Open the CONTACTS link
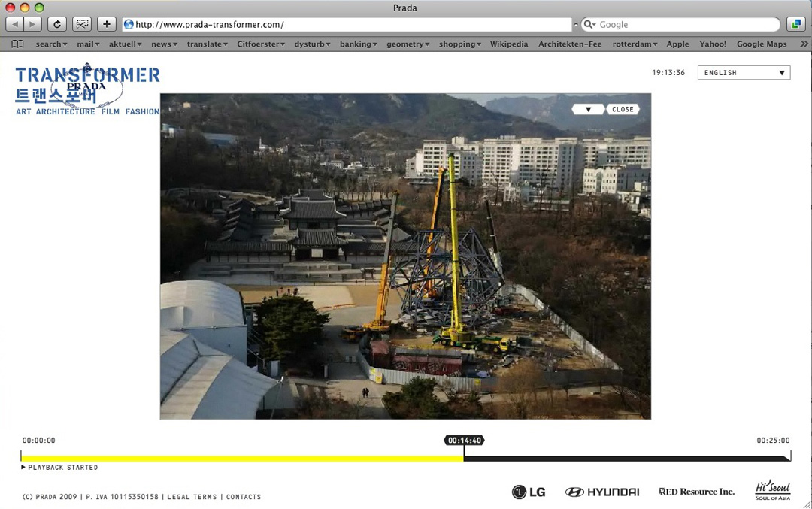 tap(244, 496)
